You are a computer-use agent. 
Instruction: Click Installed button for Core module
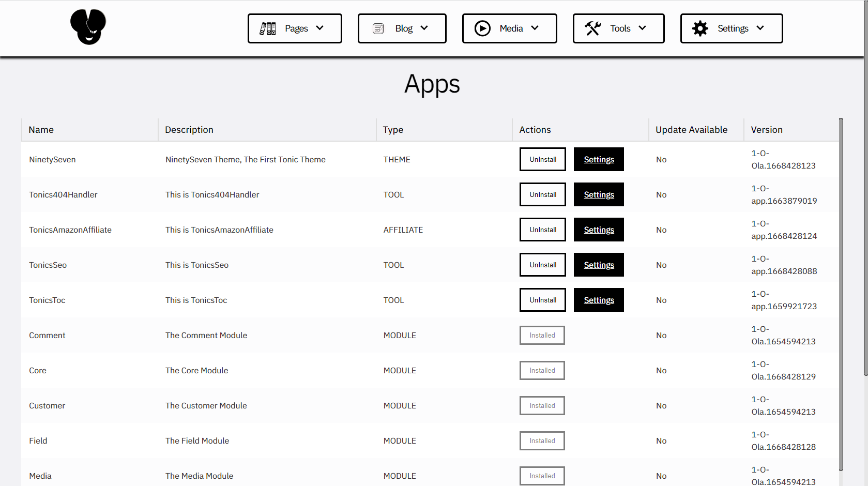[x=542, y=370]
